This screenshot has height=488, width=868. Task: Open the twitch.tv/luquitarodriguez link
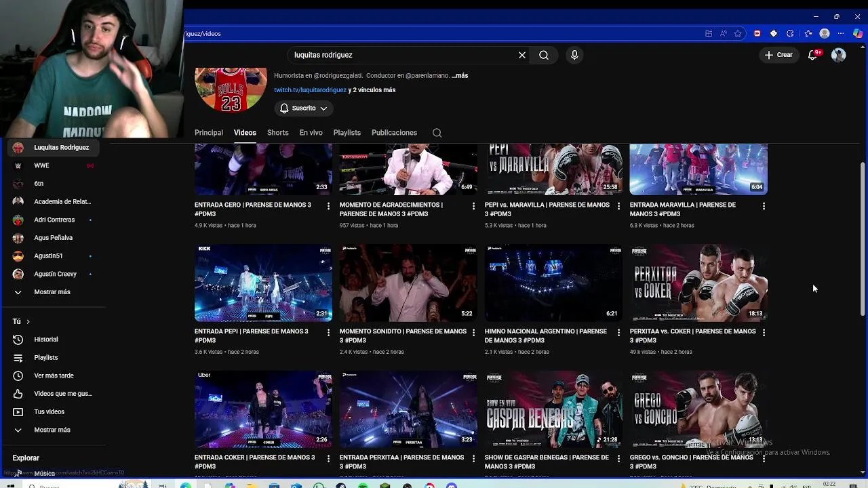click(x=311, y=90)
